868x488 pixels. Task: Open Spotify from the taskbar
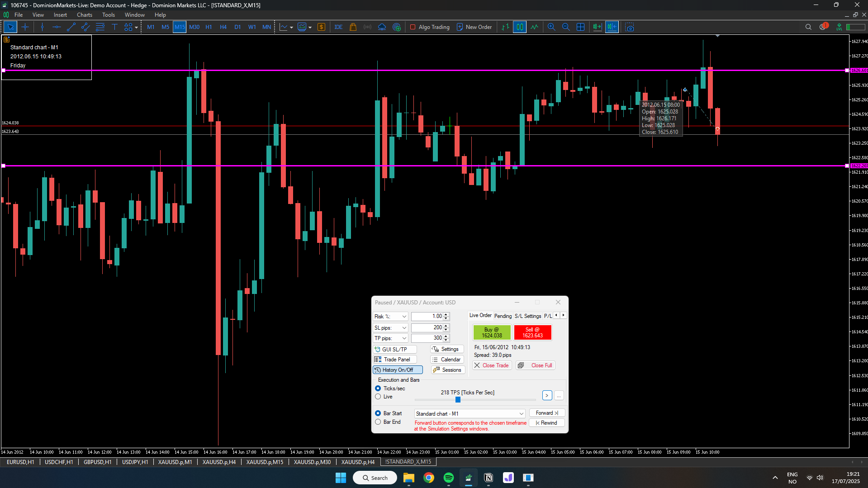click(448, 478)
